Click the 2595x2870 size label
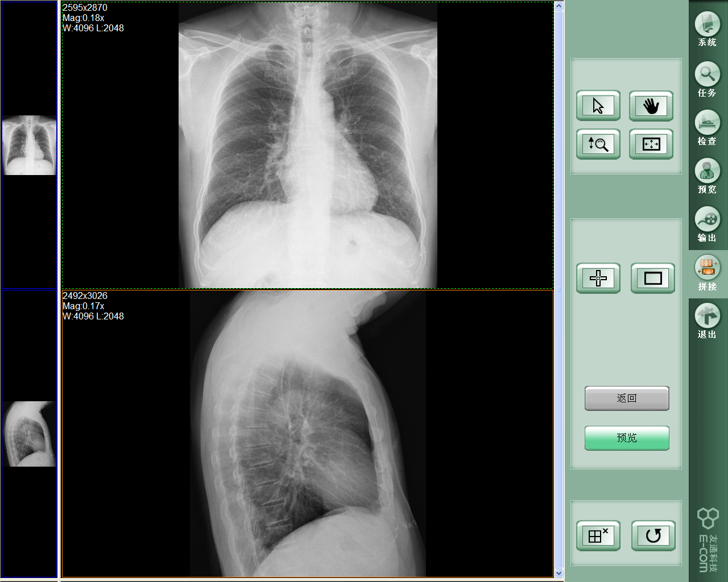The image size is (728, 582). point(85,7)
